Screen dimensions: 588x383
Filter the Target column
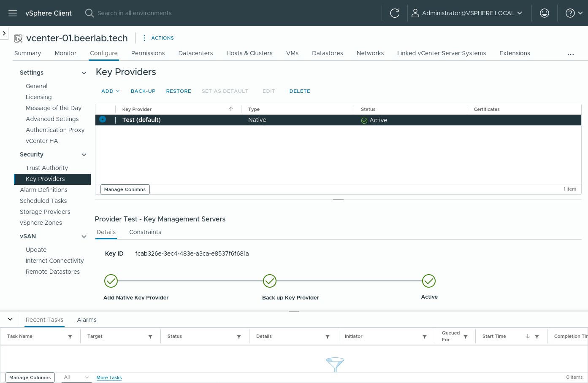click(x=150, y=337)
